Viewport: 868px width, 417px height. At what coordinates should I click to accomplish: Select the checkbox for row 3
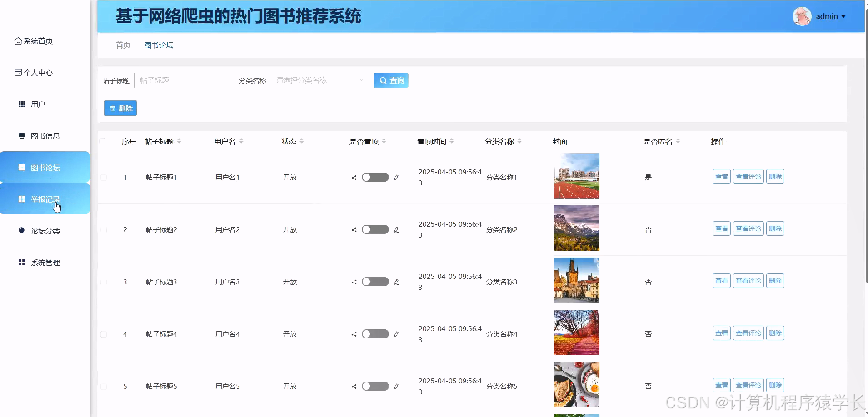coord(103,282)
